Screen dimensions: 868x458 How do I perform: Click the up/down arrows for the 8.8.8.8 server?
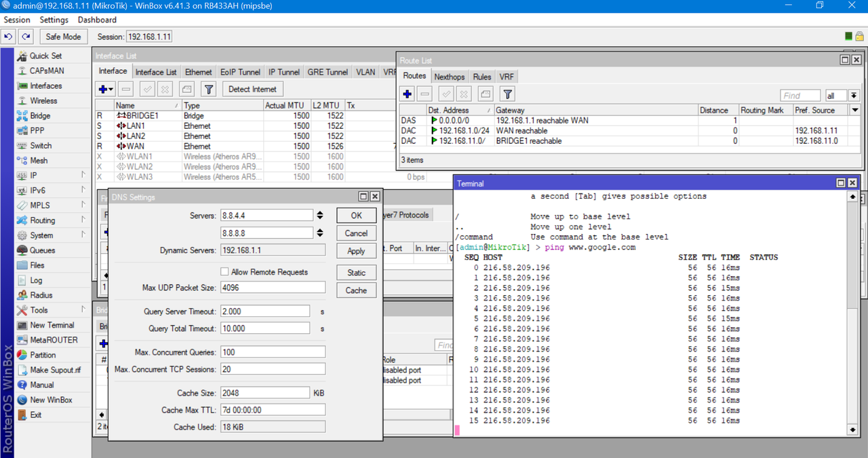(x=319, y=233)
